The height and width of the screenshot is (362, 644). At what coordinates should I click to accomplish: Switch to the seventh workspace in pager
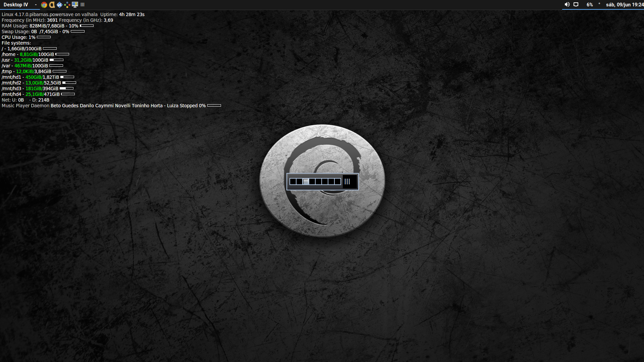coord(331,181)
